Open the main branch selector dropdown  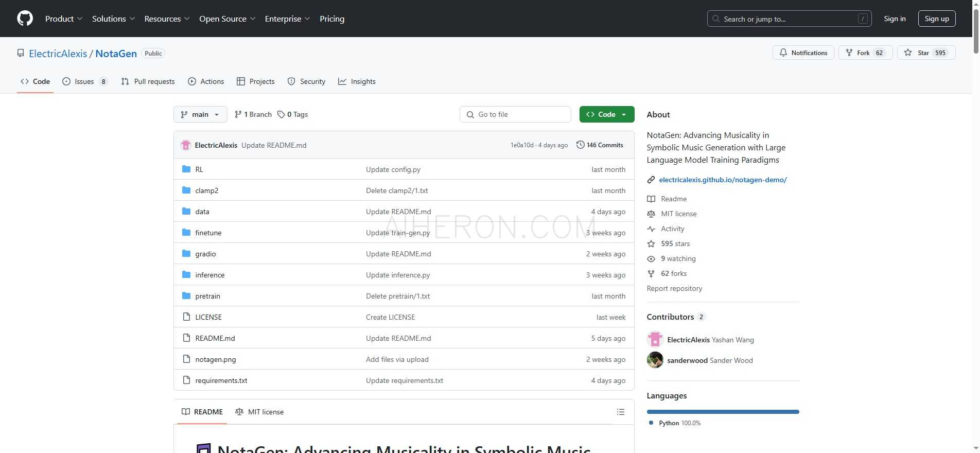tap(200, 114)
